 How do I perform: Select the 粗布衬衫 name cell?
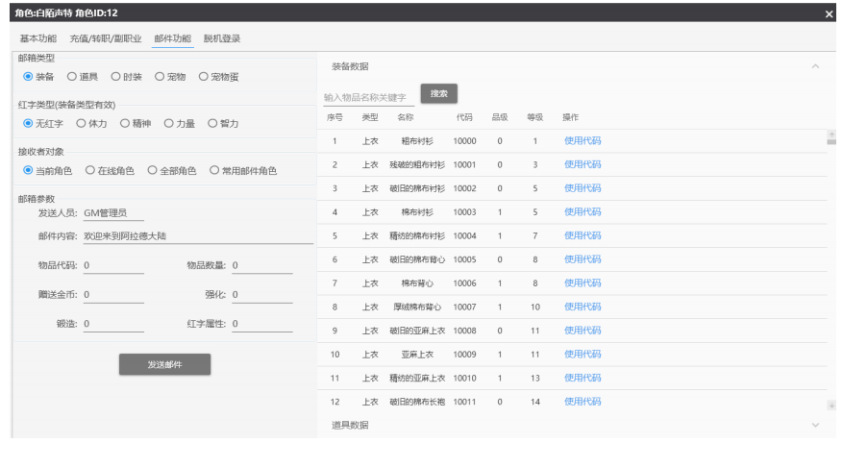pyautogui.click(x=417, y=141)
